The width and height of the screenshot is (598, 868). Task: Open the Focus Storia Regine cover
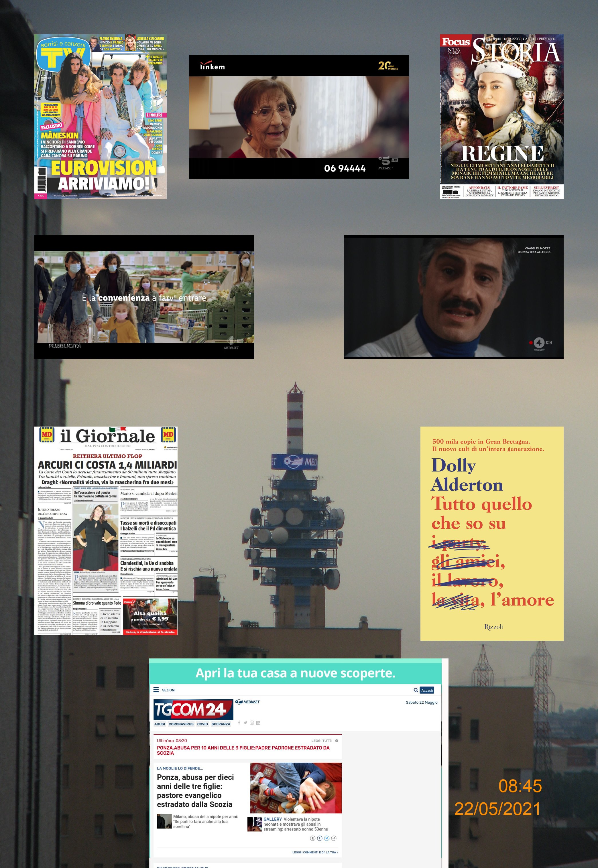click(501, 117)
